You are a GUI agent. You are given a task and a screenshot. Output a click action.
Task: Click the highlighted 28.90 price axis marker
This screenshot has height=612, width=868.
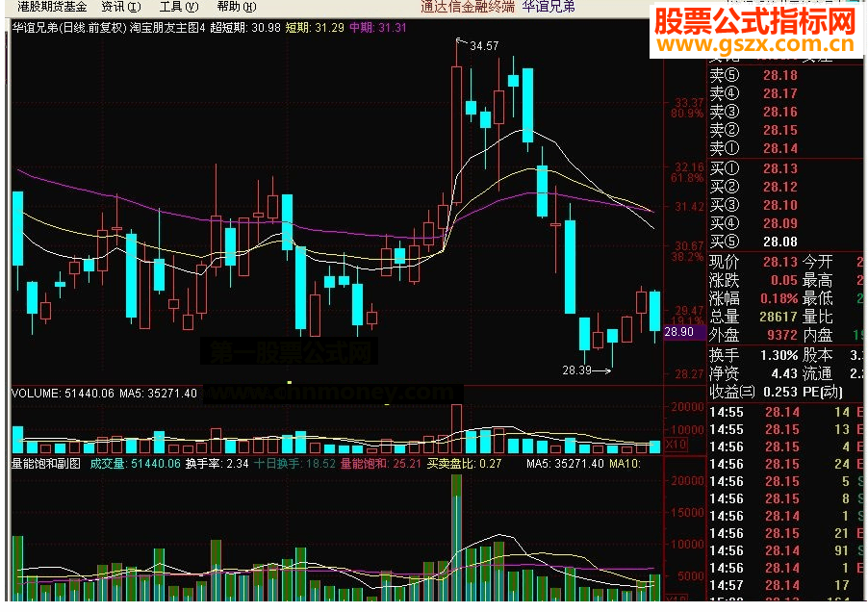click(685, 331)
